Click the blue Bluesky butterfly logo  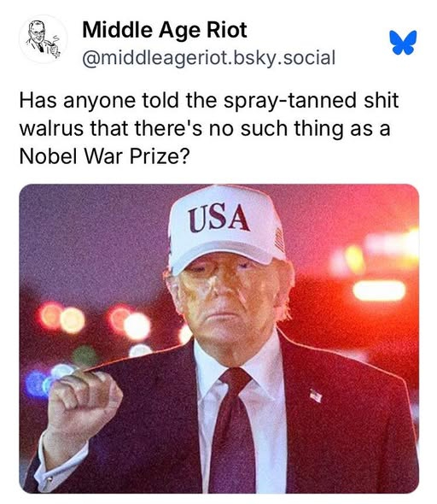(405, 43)
